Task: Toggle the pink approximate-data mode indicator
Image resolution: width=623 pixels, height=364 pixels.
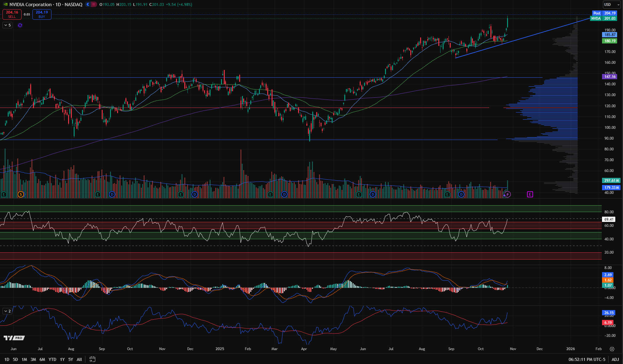Action: pyautogui.click(x=93, y=4)
